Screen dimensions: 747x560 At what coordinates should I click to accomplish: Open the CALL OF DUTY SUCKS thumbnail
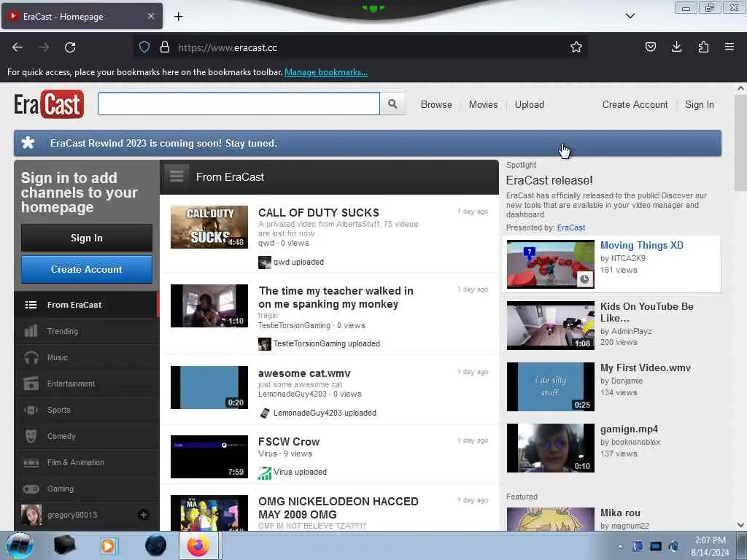click(209, 227)
